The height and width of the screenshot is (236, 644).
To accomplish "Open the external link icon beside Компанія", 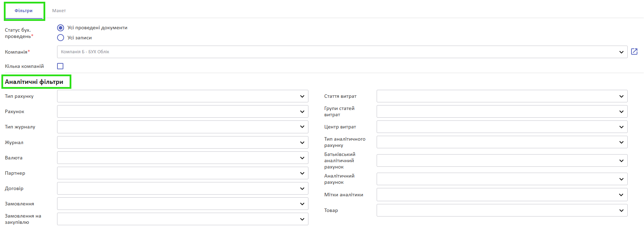I will tap(634, 52).
